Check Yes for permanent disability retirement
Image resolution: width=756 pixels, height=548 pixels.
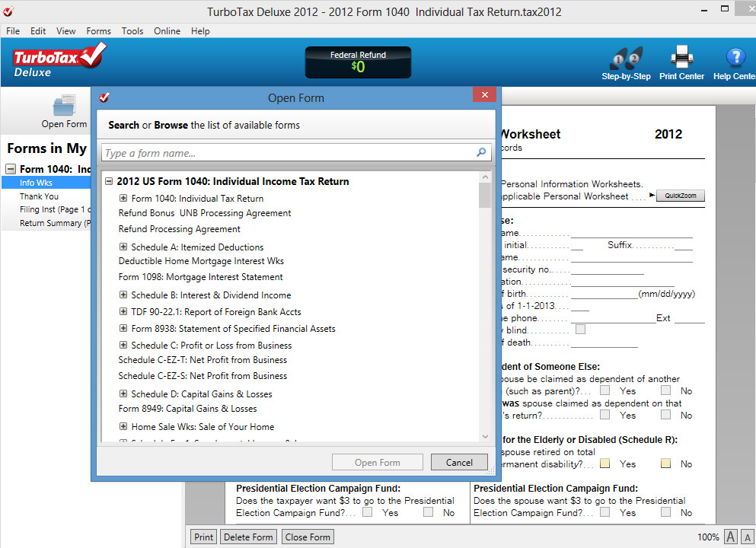coord(604,464)
